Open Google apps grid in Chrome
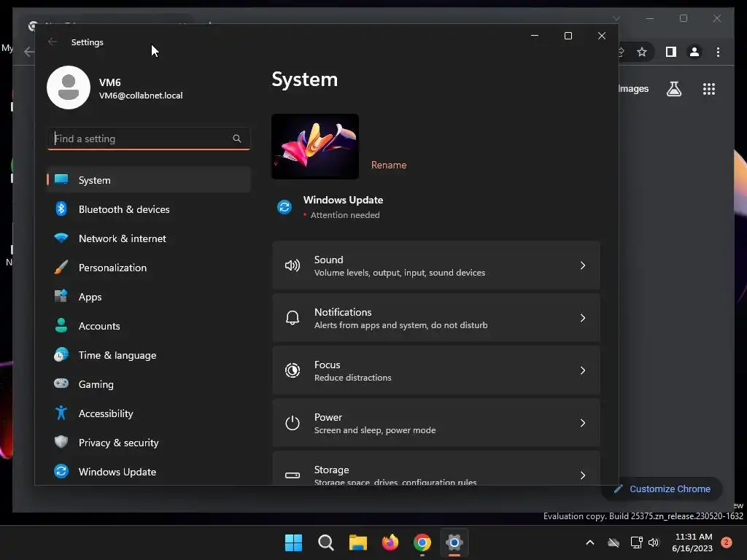747x560 pixels. [709, 89]
